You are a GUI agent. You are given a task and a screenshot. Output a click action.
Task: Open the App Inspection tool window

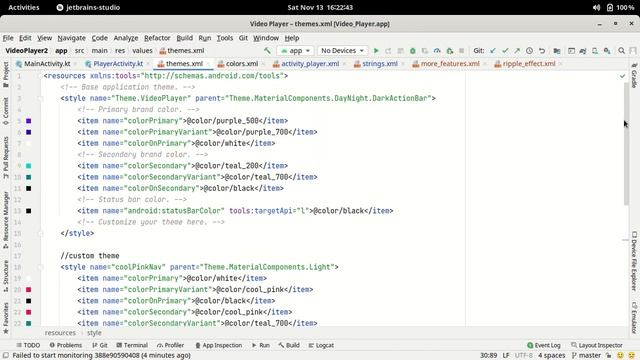(218, 345)
